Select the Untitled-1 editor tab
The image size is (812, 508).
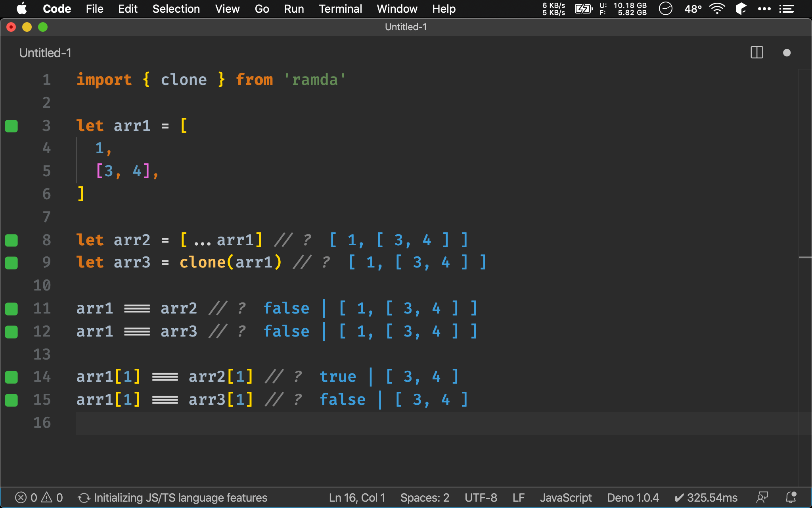45,53
